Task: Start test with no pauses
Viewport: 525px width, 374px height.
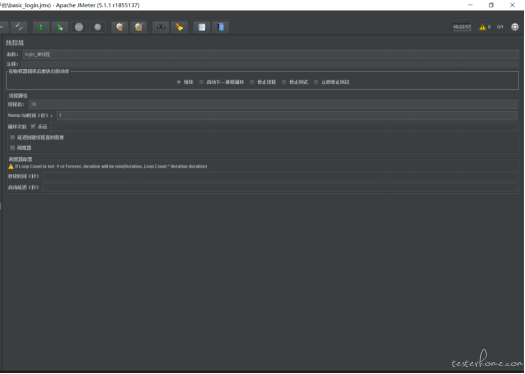Action: tap(60, 27)
